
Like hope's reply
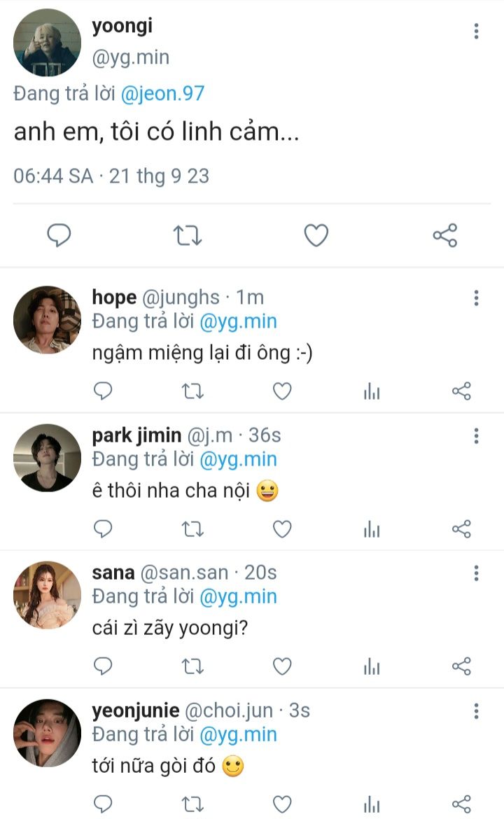[x=282, y=391]
